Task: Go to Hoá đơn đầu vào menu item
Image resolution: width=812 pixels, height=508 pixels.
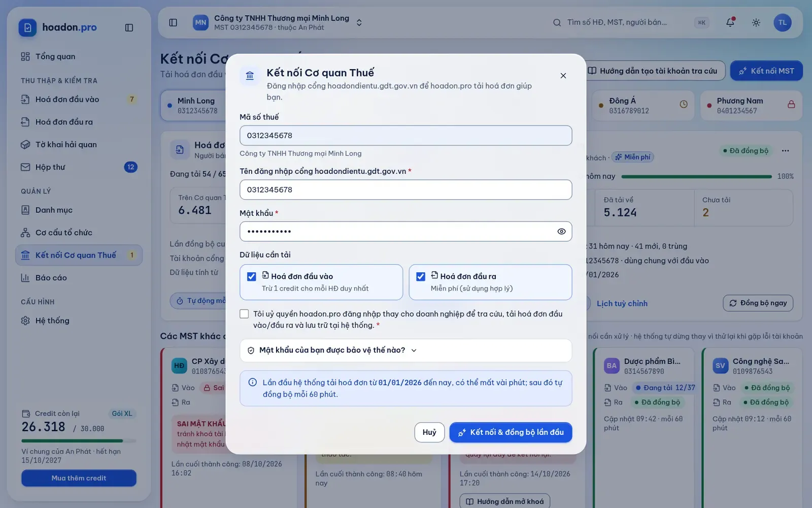Action: point(79,99)
